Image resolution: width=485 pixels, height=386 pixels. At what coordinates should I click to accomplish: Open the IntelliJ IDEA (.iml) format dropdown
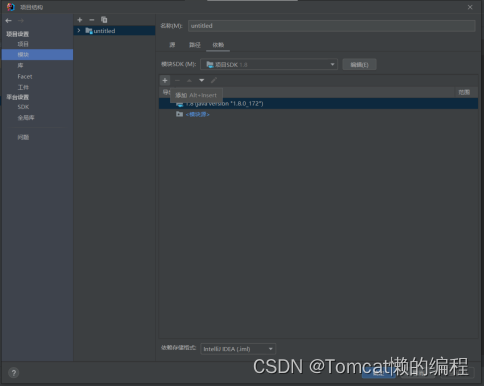point(238,349)
